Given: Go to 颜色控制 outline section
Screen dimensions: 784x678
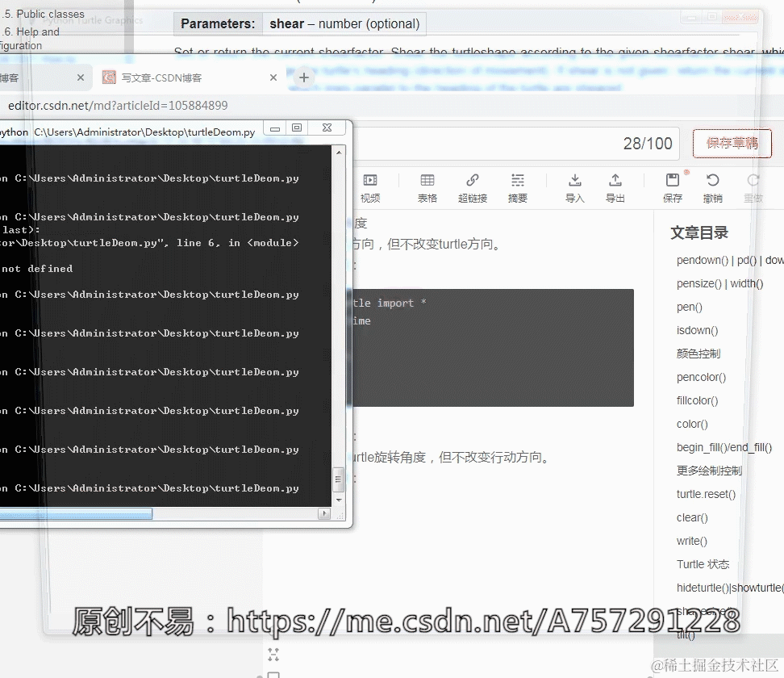Looking at the screenshot, I should (x=698, y=354).
